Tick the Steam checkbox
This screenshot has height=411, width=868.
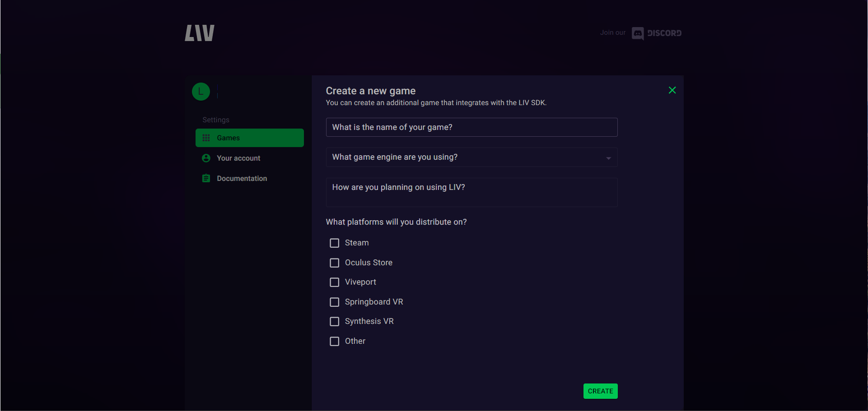(x=335, y=243)
